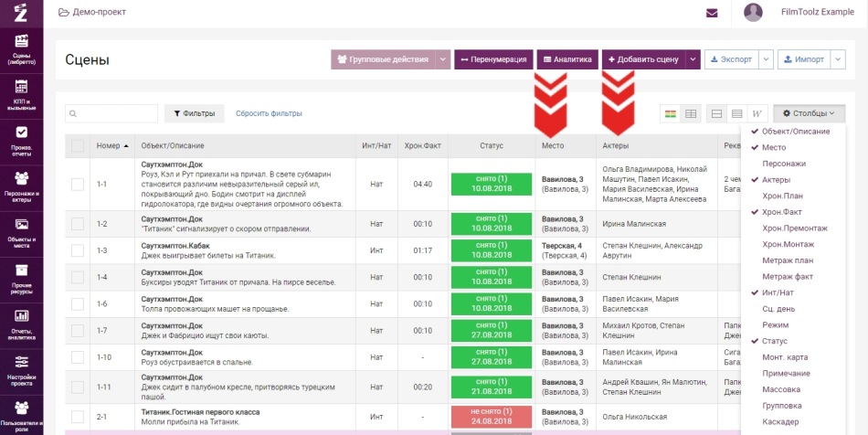Open Настройки проекта sidebar section

22,371
